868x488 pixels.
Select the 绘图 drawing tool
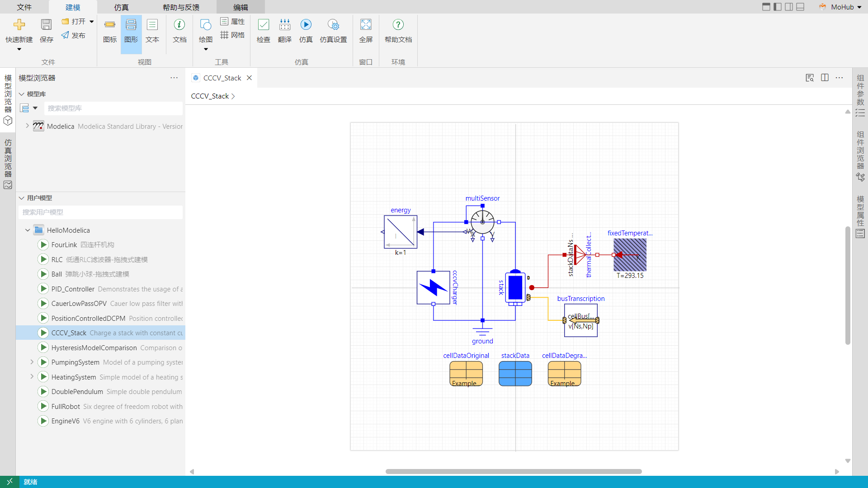[x=206, y=31]
